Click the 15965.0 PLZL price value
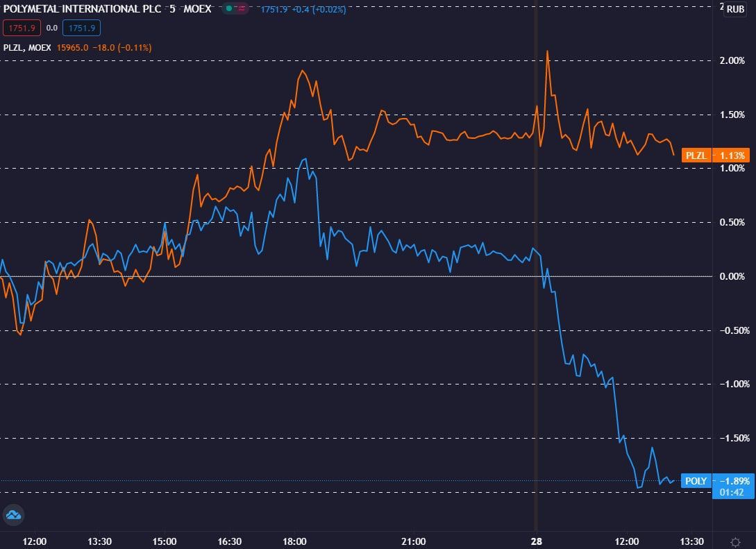 point(72,47)
